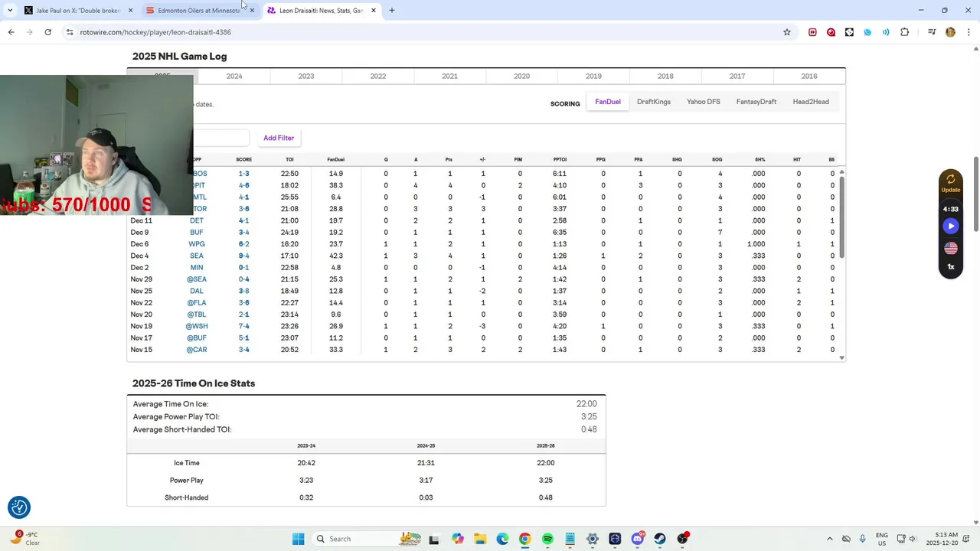Open the black-and-white tag extension icon
Viewport: 980px width, 551px height.
click(849, 32)
